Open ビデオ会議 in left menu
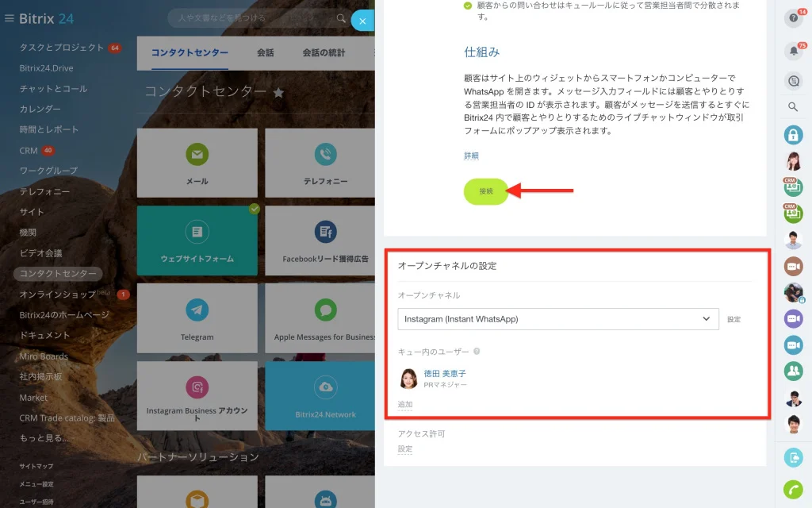The height and width of the screenshot is (508, 812). tap(40, 253)
